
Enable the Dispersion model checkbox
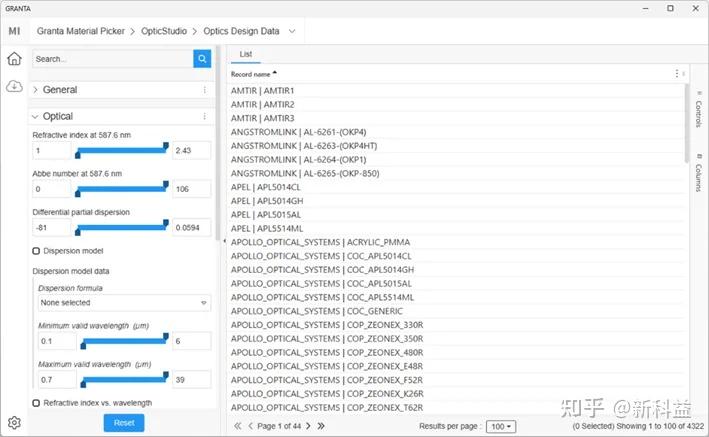click(x=36, y=251)
